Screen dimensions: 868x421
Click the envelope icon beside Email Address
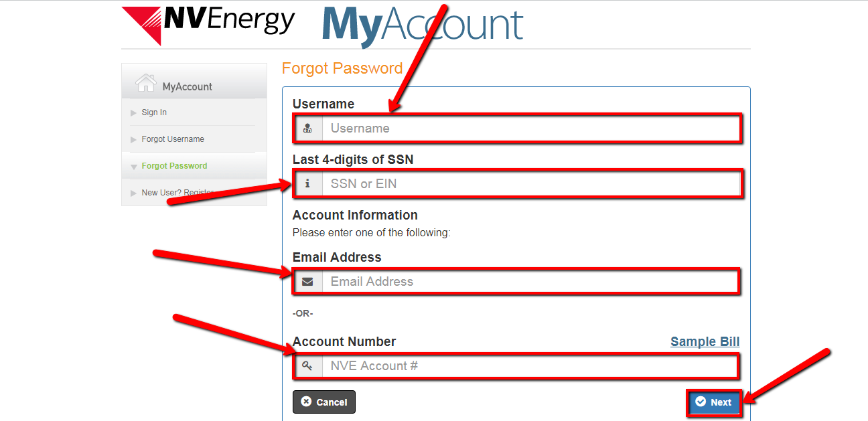308,281
